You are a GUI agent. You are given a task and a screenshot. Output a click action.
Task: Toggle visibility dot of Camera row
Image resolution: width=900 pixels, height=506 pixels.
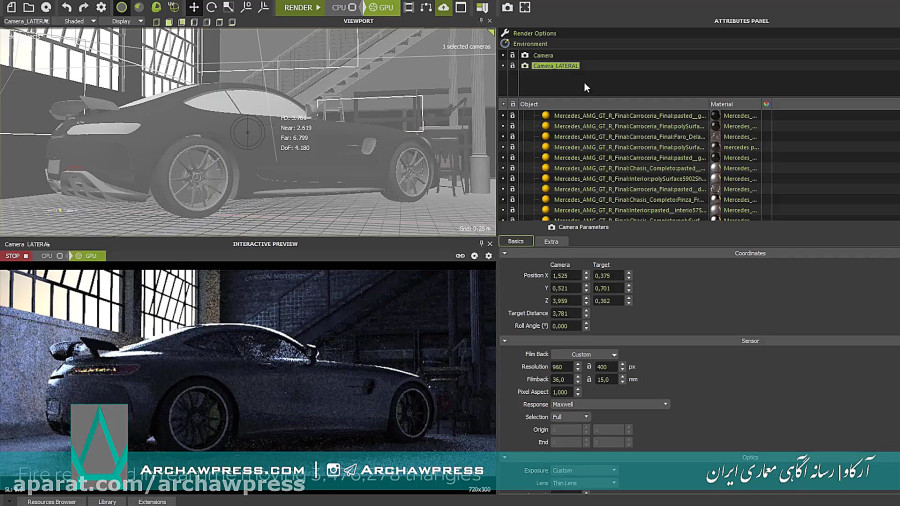(503, 56)
